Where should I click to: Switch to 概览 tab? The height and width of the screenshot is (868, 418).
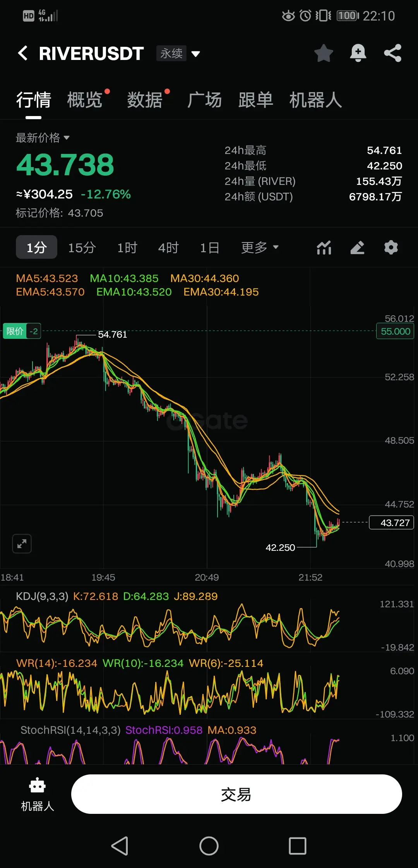coord(85,100)
